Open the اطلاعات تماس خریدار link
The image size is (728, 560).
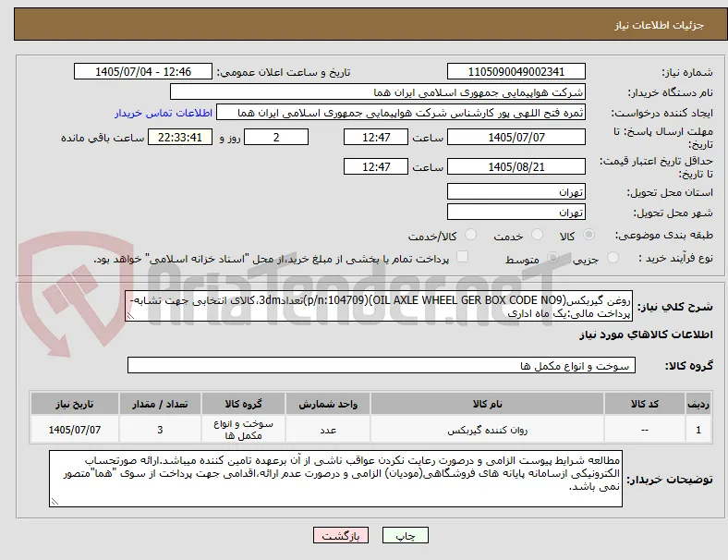164,113
